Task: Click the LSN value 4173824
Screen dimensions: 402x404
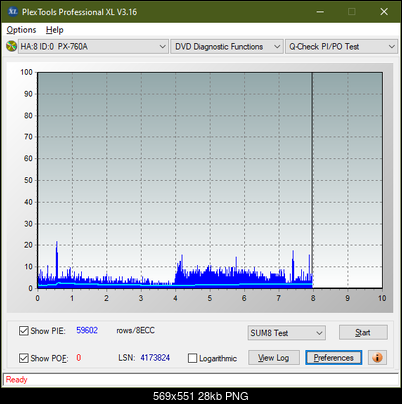Action: point(155,358)
